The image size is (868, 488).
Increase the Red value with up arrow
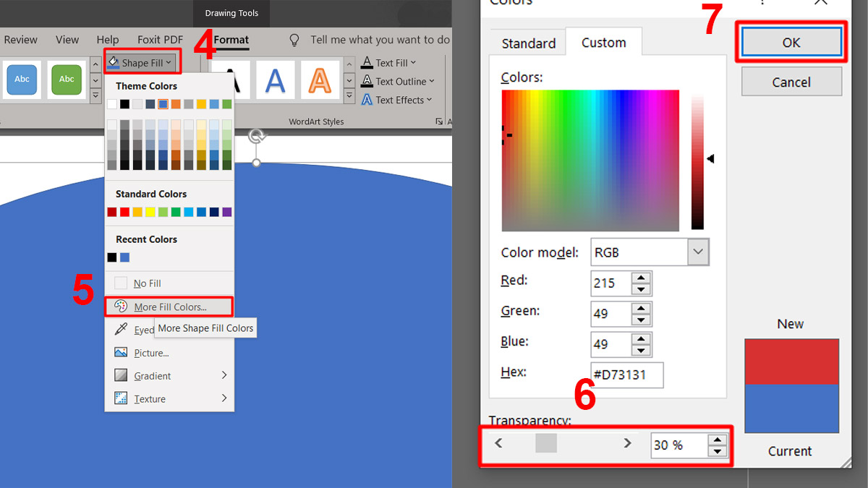coord(641,278)
